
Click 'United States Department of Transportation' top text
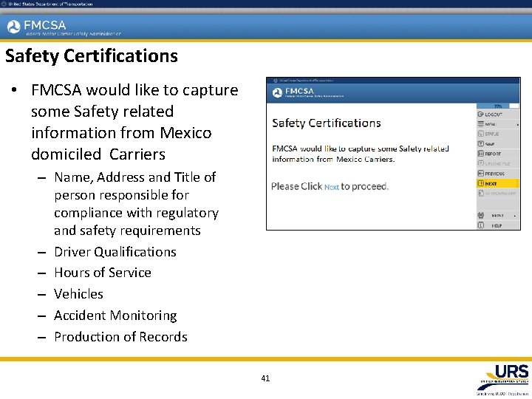pos(50,4)
